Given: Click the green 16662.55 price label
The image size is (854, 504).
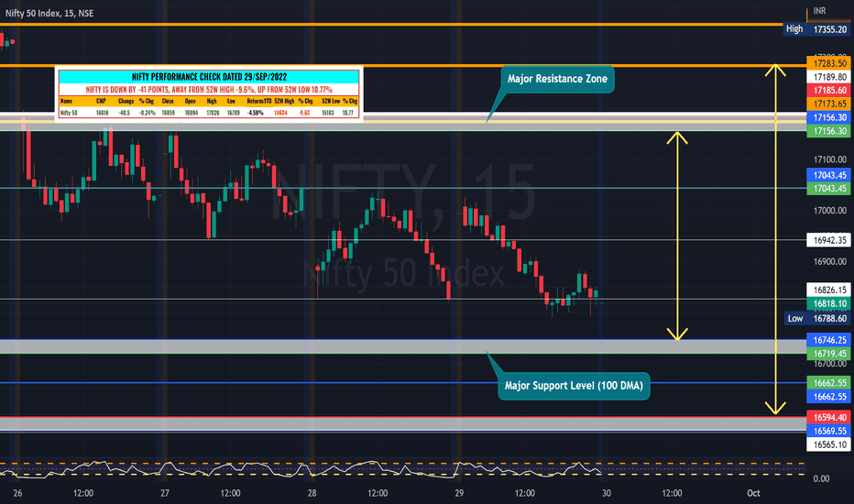Looking at the screenshot, I should [x=828, y=383].
